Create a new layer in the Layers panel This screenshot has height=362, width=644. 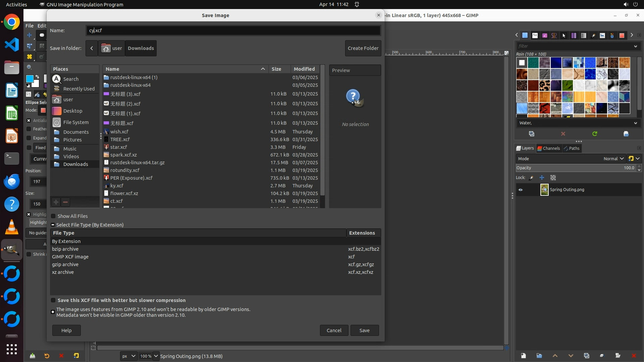point(523,356)
